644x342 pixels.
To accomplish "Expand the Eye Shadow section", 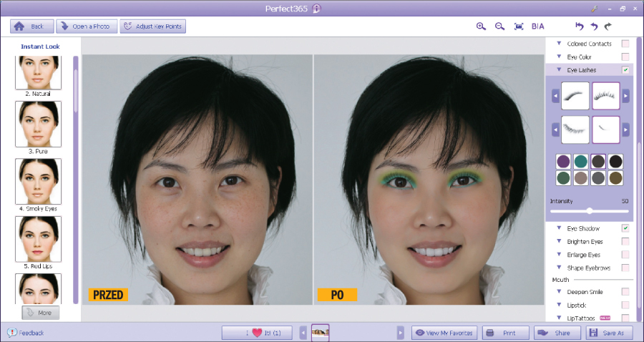I will [x=558, y=228].
